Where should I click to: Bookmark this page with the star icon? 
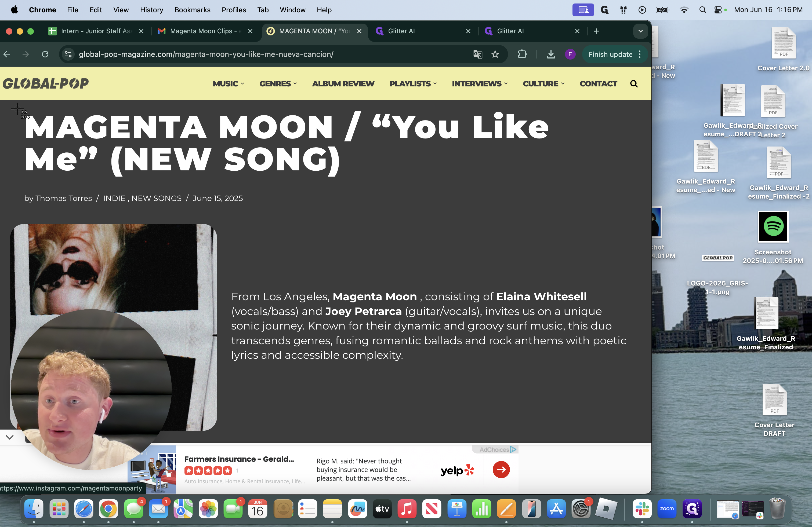pyautogui.click(x=495, y=54)
